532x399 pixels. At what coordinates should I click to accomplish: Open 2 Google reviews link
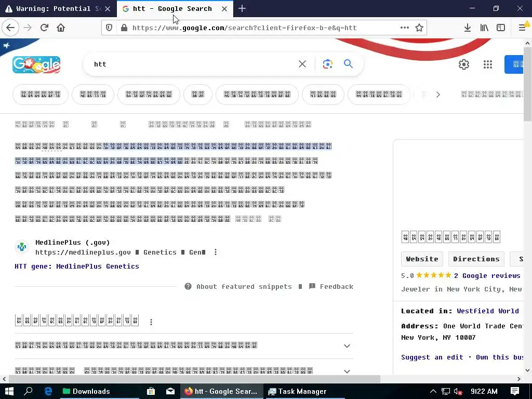click(487, 275)
